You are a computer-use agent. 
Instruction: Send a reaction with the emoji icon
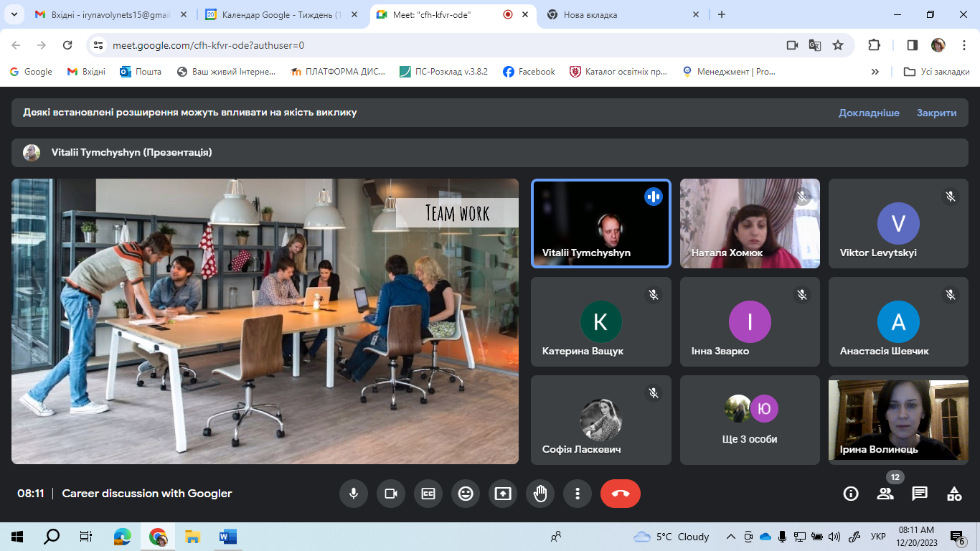point(466,494)
